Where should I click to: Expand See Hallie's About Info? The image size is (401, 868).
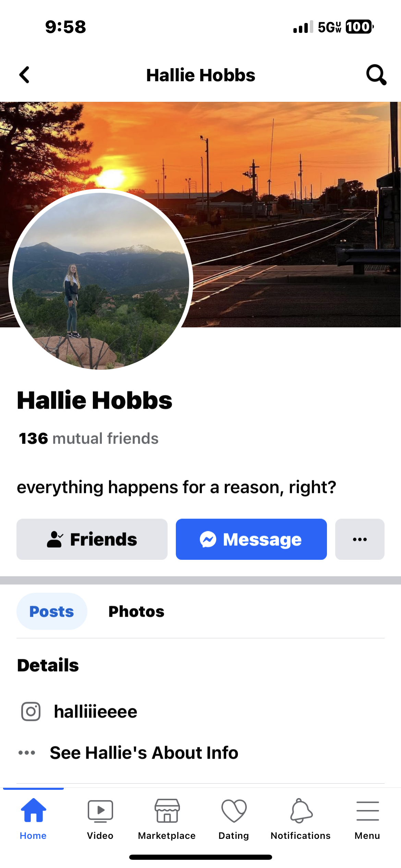click(x=144, y=753)
